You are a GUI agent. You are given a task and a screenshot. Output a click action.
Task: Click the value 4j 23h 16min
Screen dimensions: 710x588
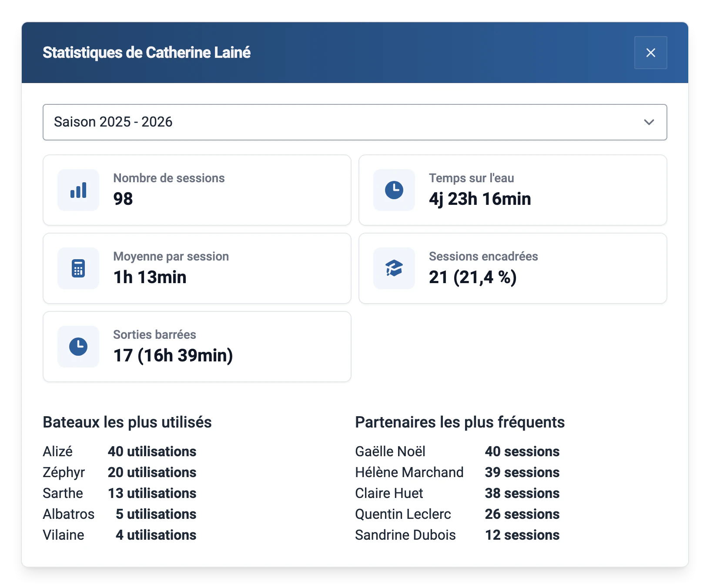tap(480, 199)
